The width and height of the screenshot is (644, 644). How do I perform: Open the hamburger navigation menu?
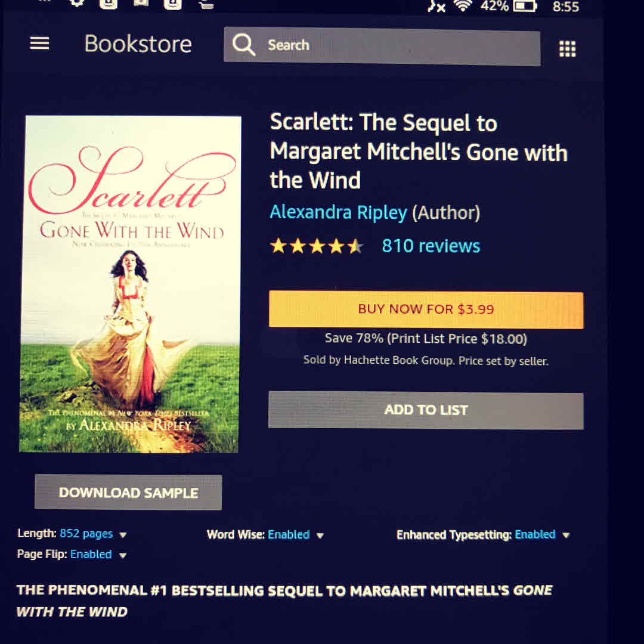coord(39,43)
